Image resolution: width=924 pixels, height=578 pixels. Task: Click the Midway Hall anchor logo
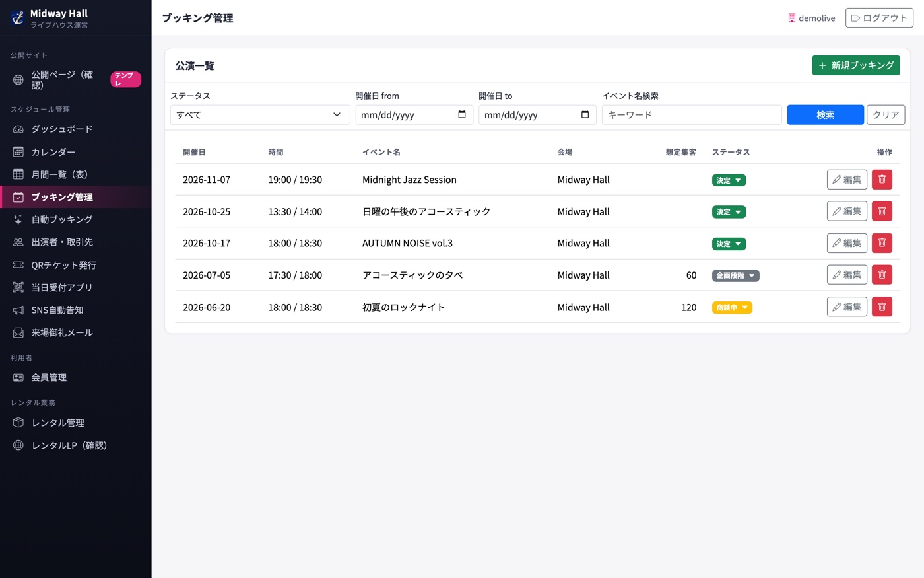click(x=18, y=18)
